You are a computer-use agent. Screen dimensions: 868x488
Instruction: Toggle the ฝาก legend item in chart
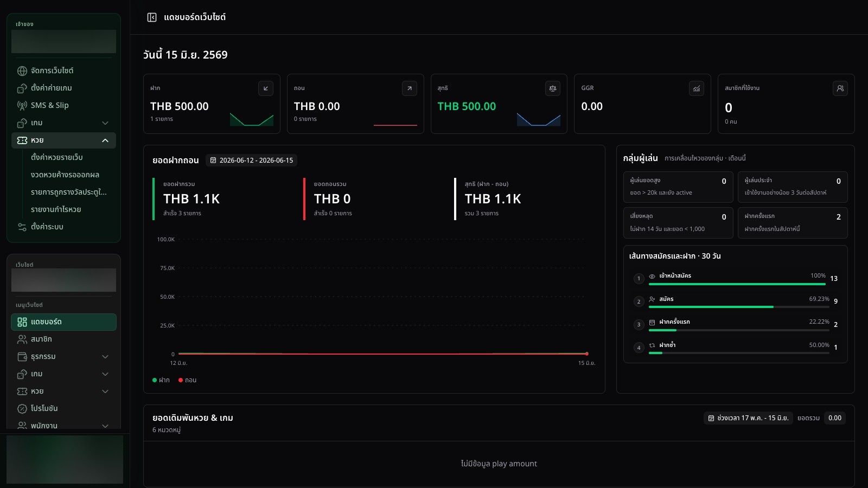(x=161, y=380)
